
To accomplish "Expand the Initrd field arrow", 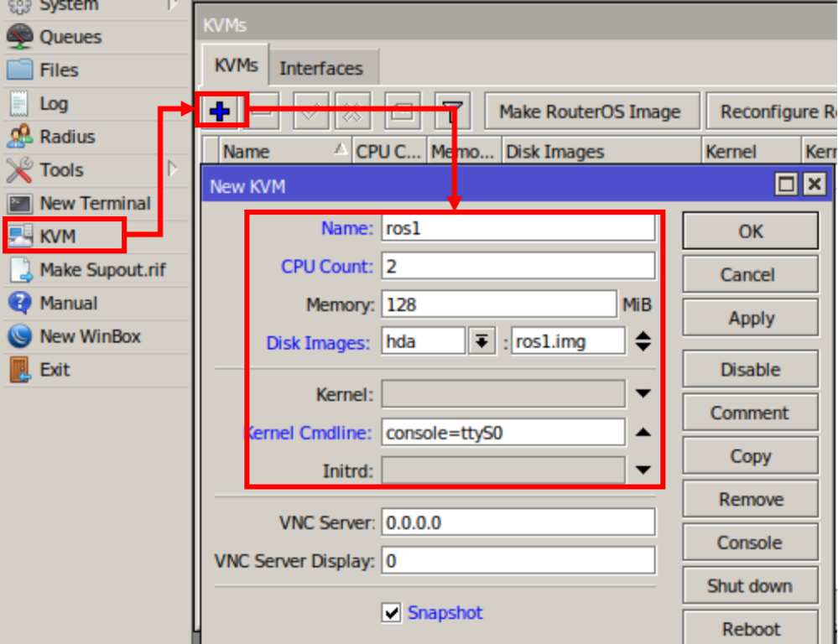I will [643, 470].
